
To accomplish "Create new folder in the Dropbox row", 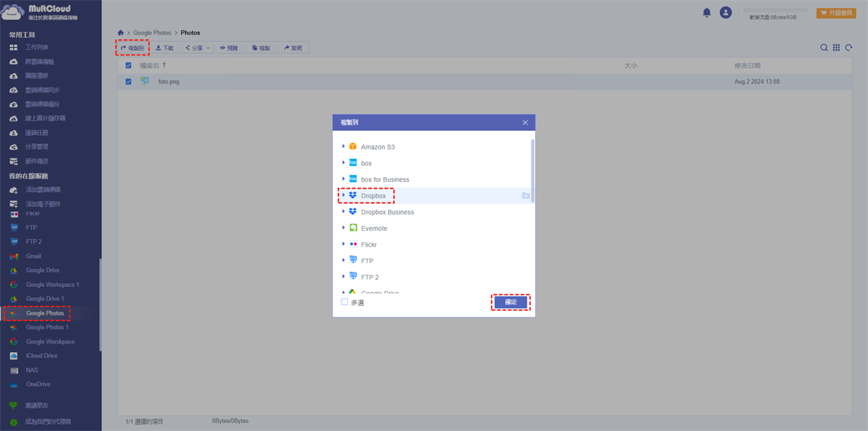I will [x=526, y=196].
